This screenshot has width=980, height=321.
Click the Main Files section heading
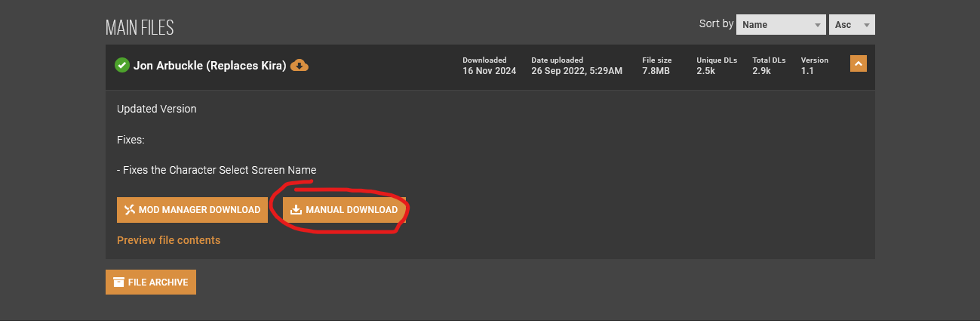pos(140,28)
